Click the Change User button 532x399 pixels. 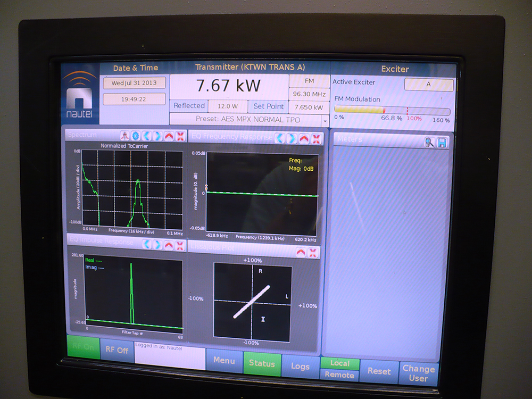tap(419, 373)
